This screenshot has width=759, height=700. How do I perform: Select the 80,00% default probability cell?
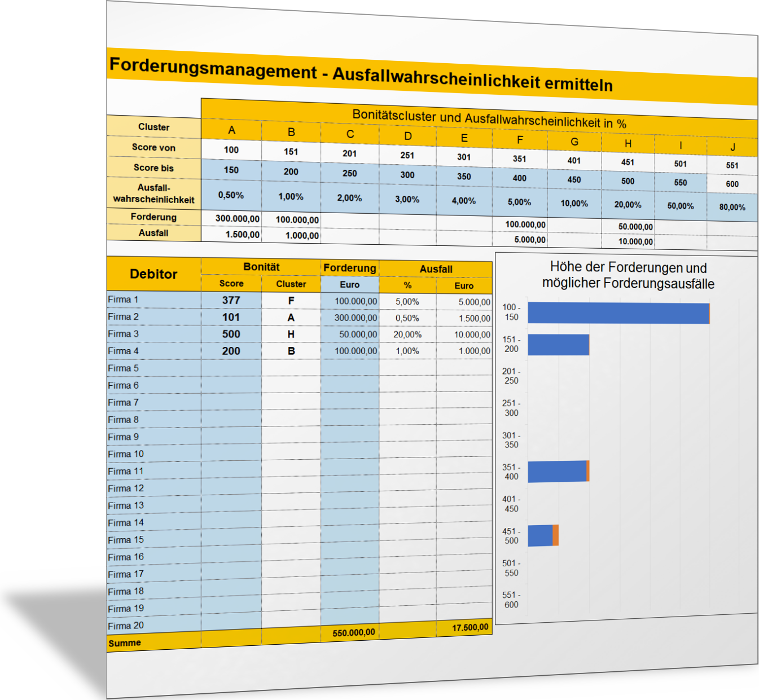pos(732,207)
